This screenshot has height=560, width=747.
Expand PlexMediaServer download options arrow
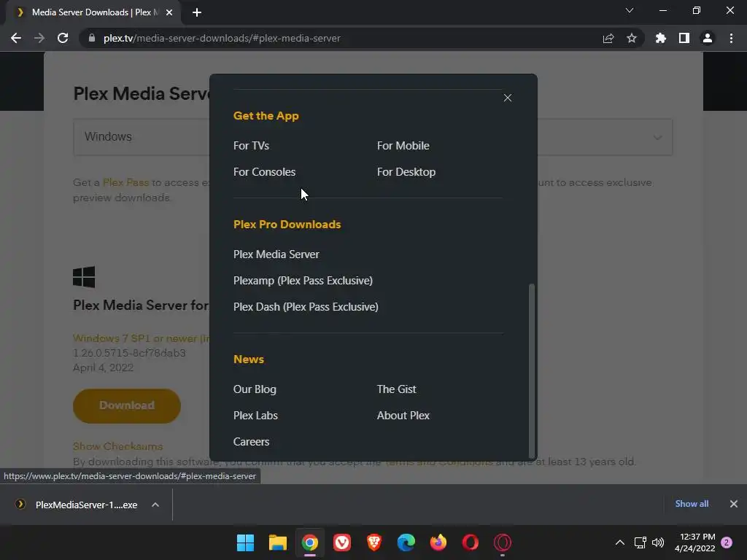155,505
